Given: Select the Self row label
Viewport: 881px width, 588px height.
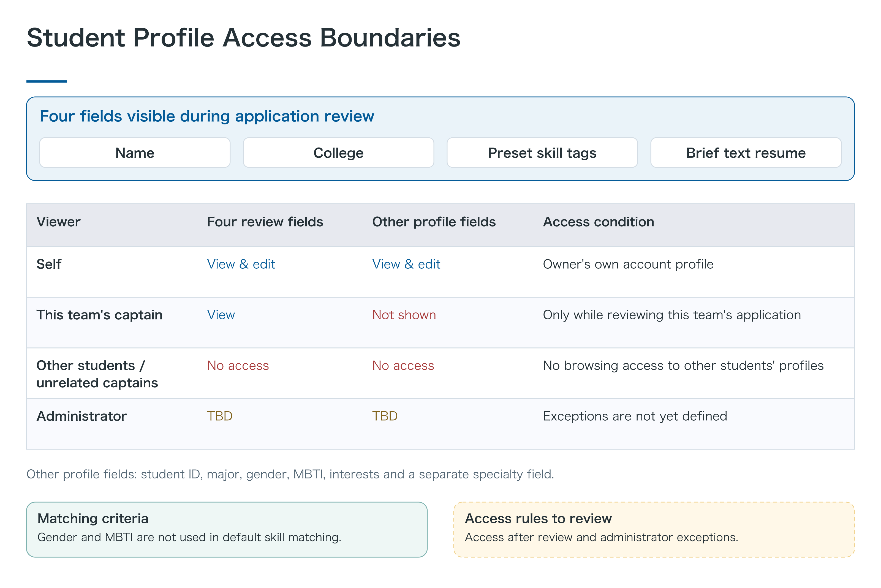Looking at the screenshot, I should tap(49, 264).
